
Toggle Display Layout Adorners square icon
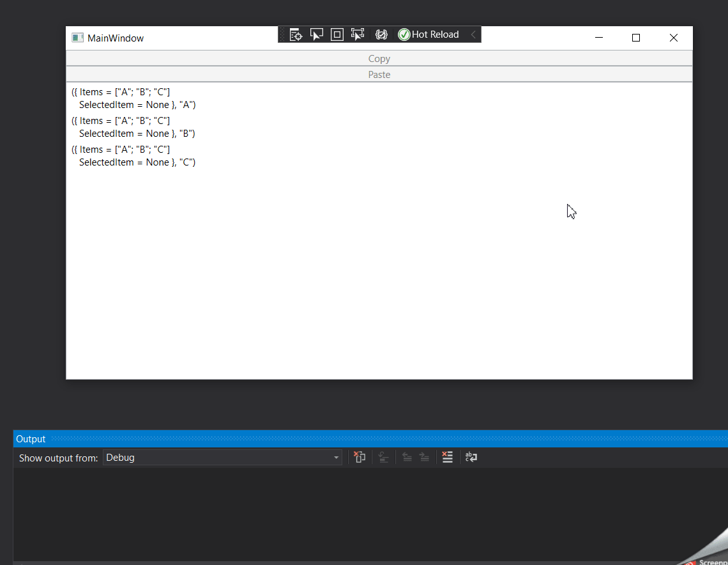click(x=337, y=35)
